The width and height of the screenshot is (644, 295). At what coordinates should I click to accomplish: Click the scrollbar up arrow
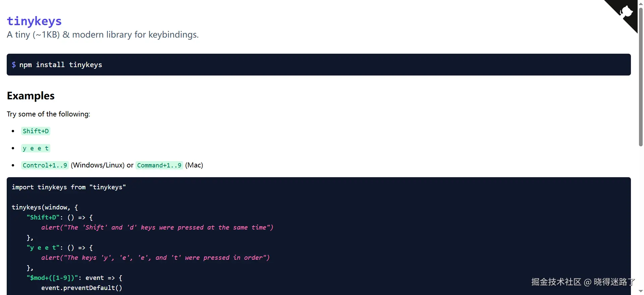coord(641,3)
